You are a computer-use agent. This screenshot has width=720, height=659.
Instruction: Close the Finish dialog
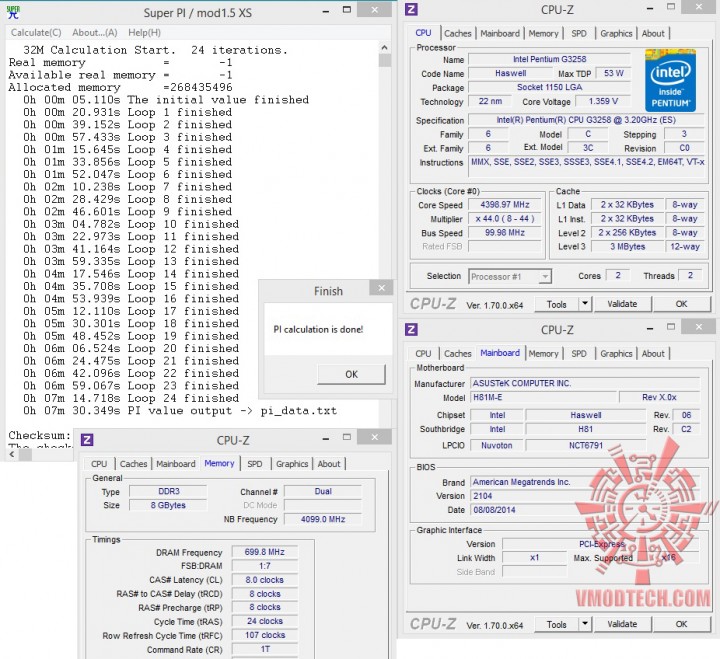382,288
